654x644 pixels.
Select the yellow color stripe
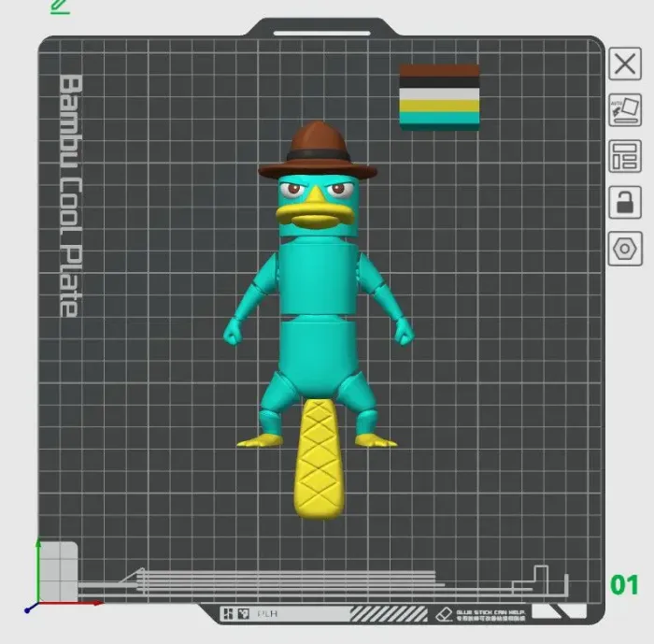click(x=440, y=106)
